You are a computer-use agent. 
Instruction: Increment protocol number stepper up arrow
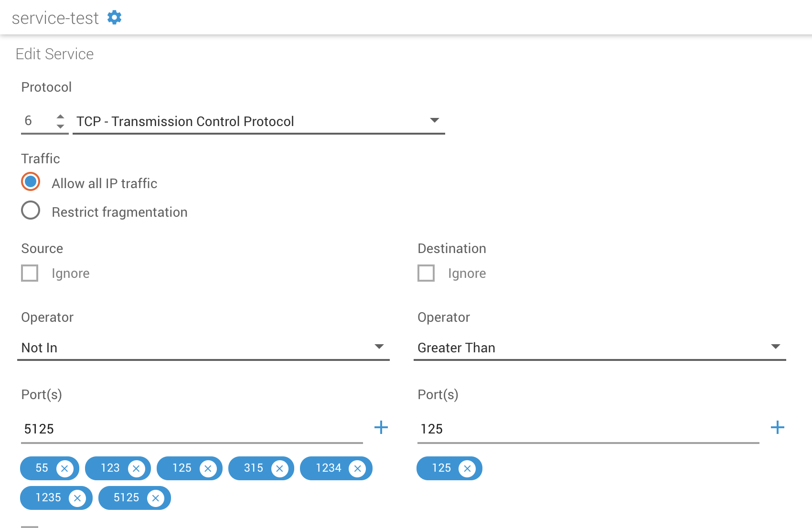click(x=60, y=116)
